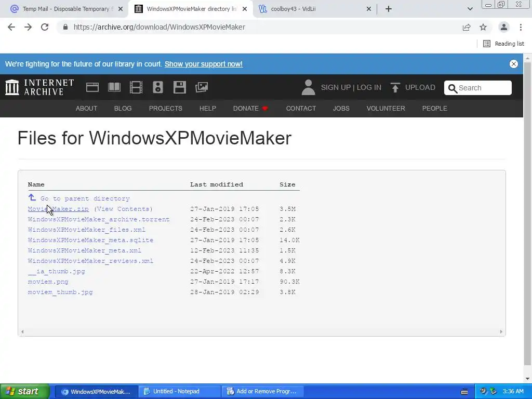Close the WindowsXPMovieMaker tab
The width and height of the screenshot is (532, 399).
pyautogui.click(x=245, y=9)
